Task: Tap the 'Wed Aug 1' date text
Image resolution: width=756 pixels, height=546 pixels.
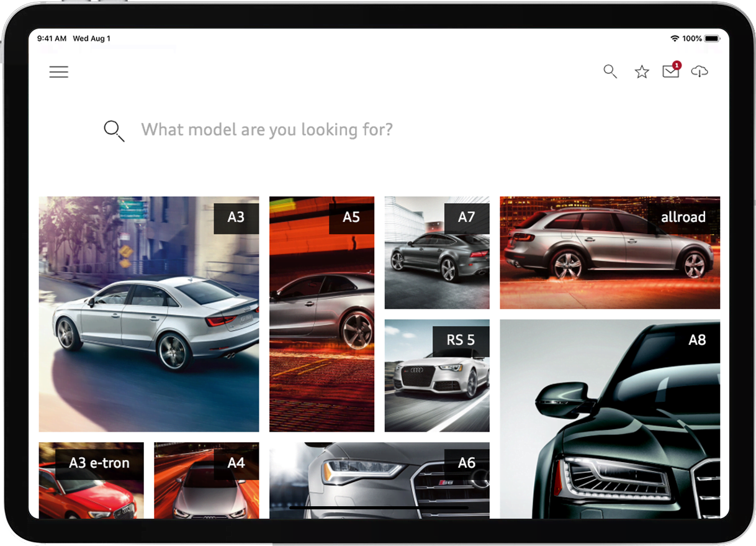Action: (x=92, y=39)
